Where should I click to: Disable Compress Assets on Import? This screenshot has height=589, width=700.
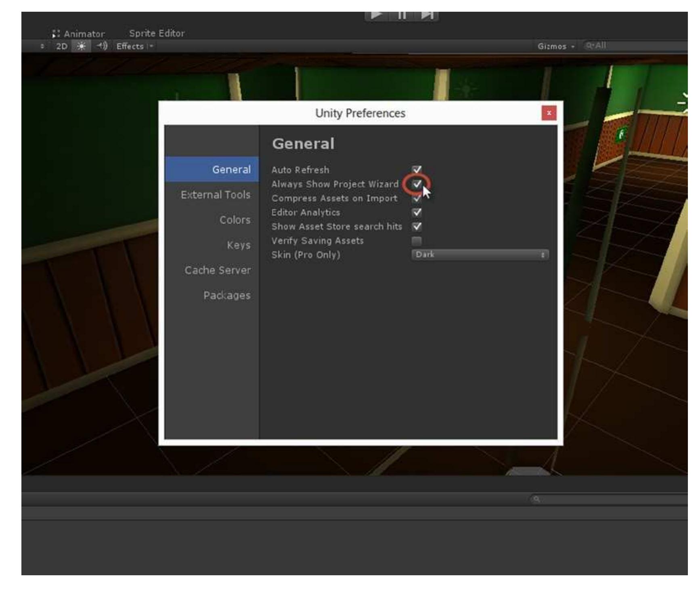click(416, 198)
